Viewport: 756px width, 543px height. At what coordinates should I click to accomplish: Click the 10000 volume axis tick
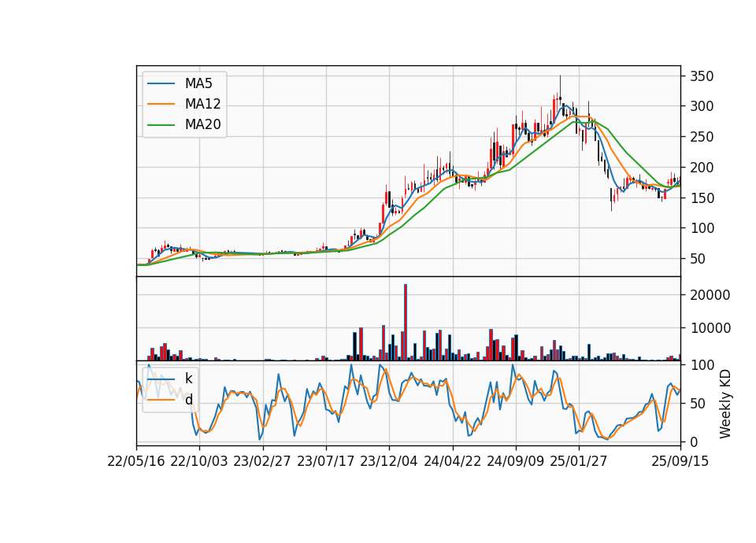pyautogui.click(x=710, y=328)
